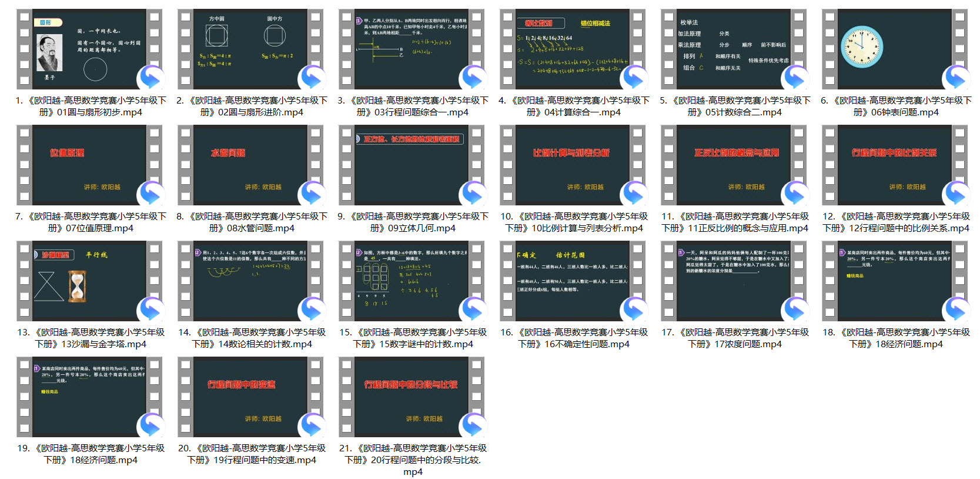Screen dimensions: 980x479
Task: Click blue player badge on 12行程问题比例关系 thumbnail
Action: point(957,194)
